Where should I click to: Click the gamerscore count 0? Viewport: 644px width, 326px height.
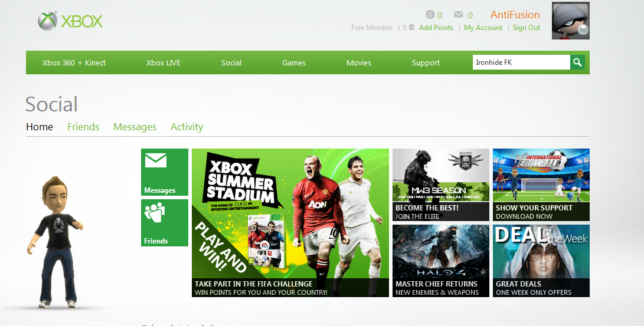pos(440,15)
